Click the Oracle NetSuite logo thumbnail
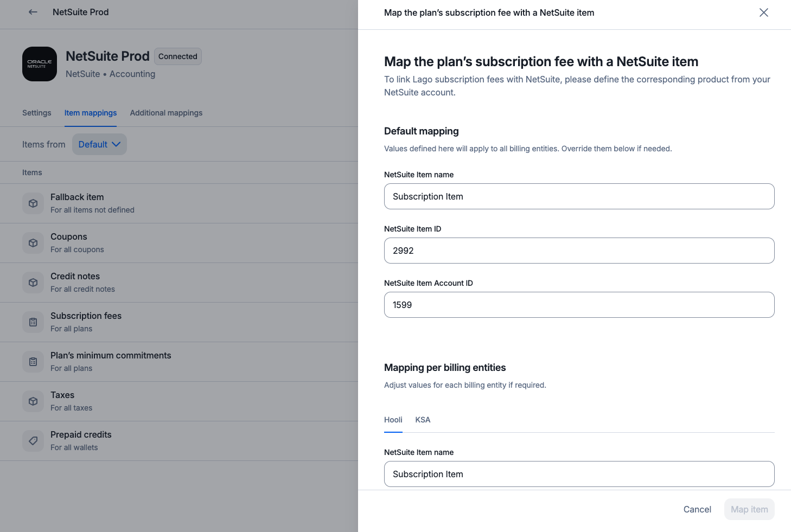Viewport: 791px width, 532px height. point(40,64)
